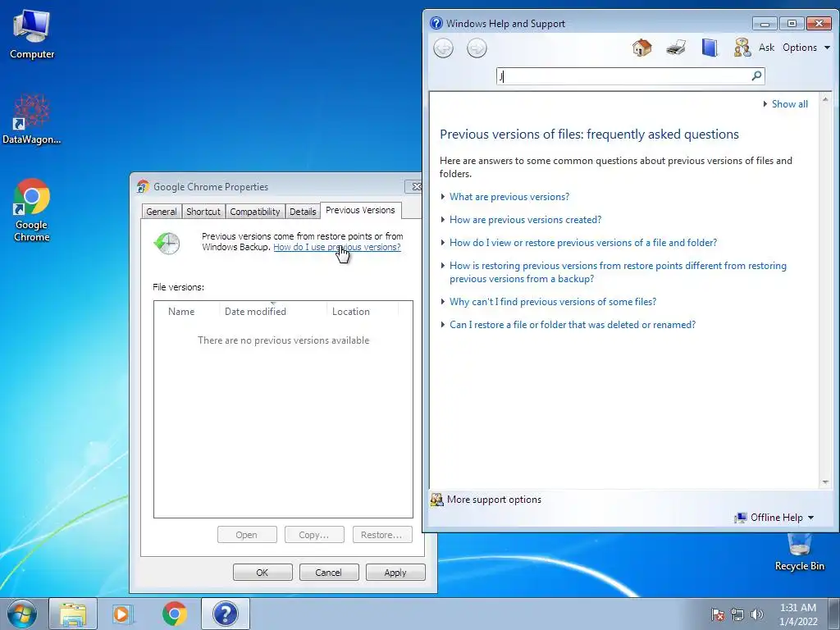
Task: Click the Apply button
Action: tap(395, 572)
